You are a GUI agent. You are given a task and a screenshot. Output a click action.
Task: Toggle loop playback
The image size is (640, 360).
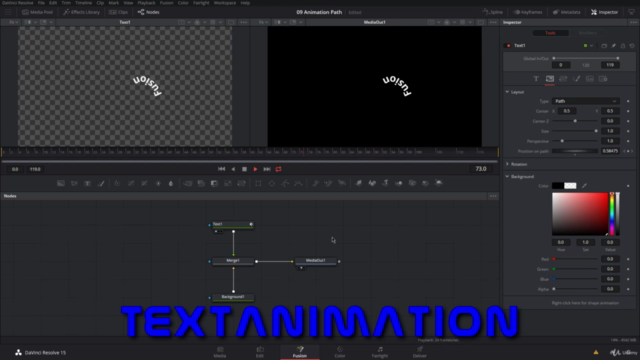coord(279,169)
